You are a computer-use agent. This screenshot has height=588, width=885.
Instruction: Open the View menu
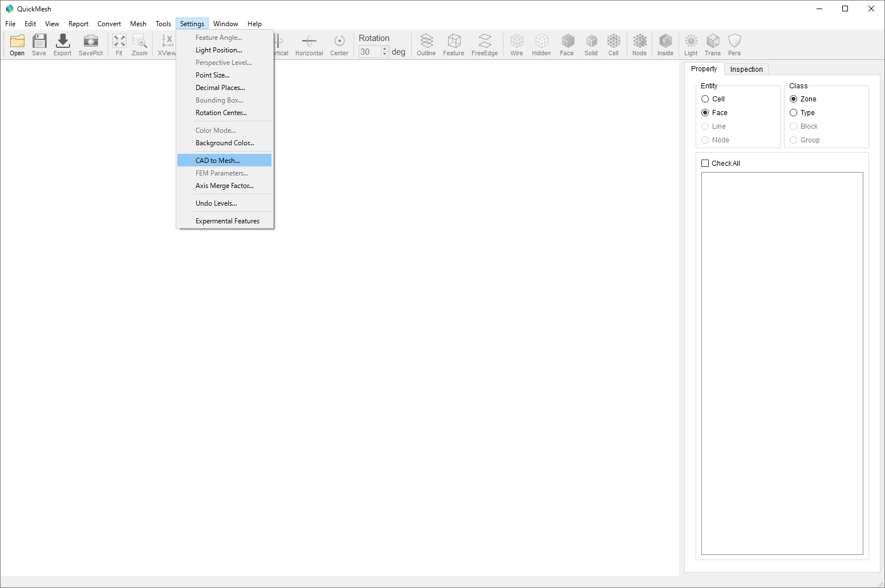pyautogui.click(x=52, y=24)
